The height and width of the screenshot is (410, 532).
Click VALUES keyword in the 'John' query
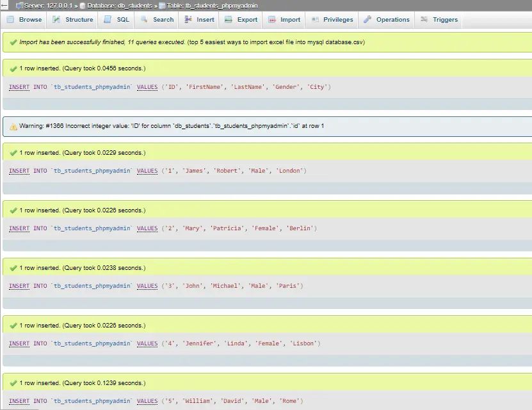(x=147, y=286)
